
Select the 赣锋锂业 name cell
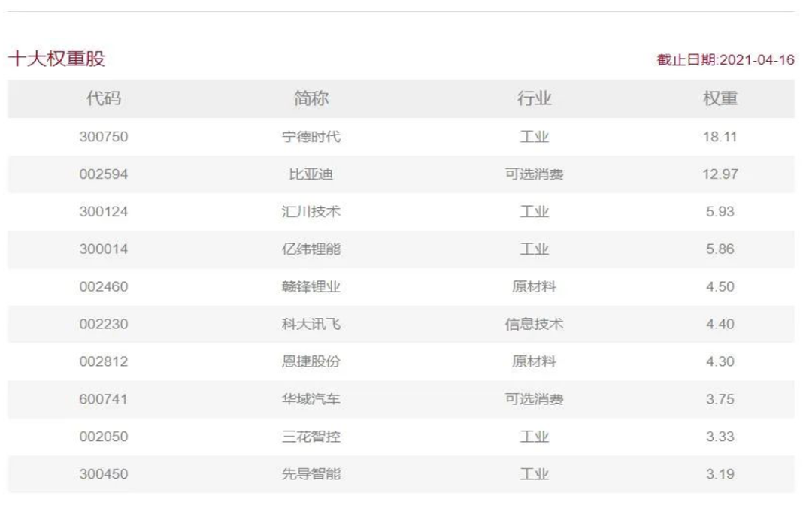(311, 287)
